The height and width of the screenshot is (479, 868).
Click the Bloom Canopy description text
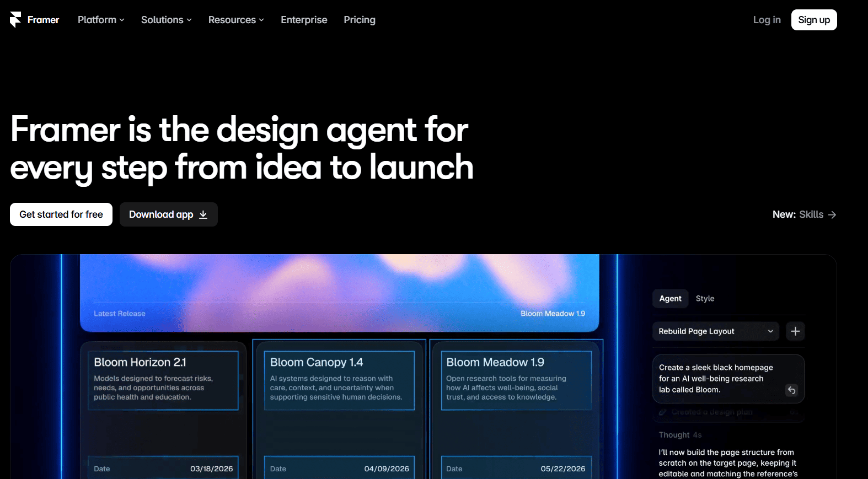[x=336, y=388]
